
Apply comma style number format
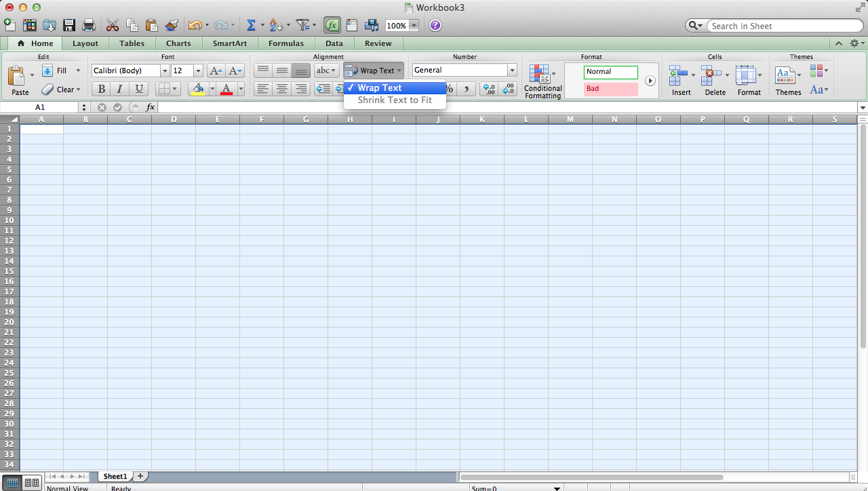(467, 89)
